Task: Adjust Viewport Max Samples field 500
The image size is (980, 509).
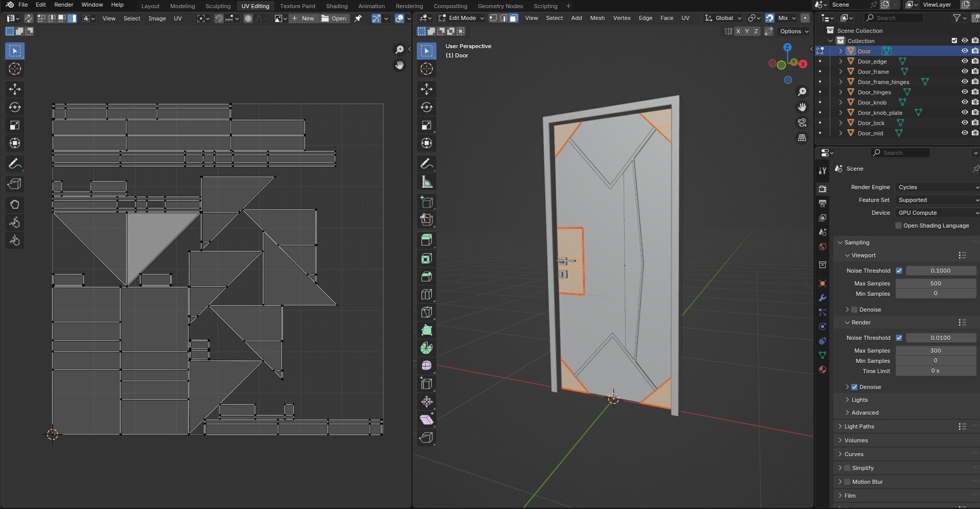Action: click(935, 283)
